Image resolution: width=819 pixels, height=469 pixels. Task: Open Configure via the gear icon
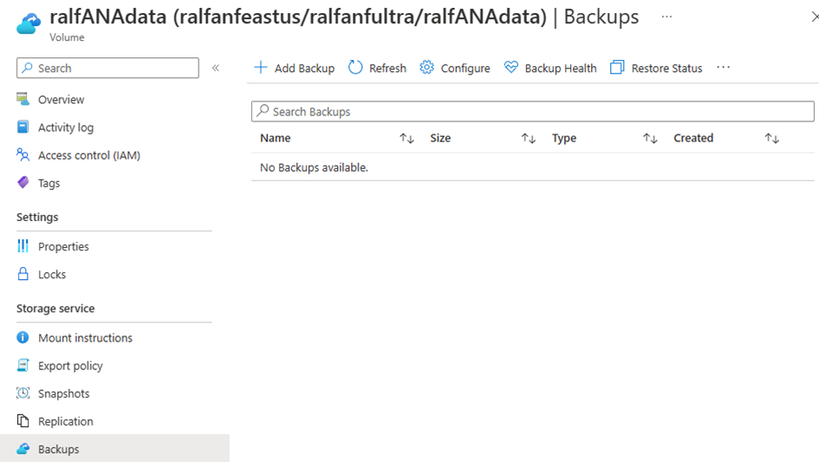point(427,68)
